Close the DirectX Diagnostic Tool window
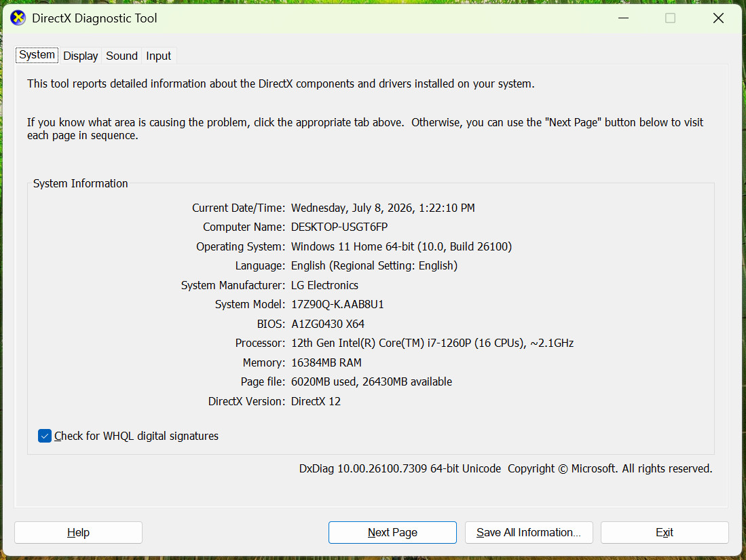 tap(718, 18)
